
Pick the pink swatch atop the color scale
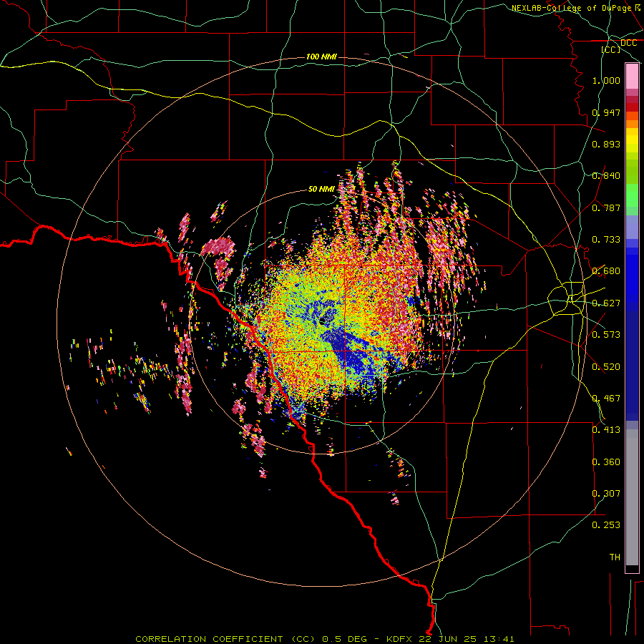tap(632, 77)
